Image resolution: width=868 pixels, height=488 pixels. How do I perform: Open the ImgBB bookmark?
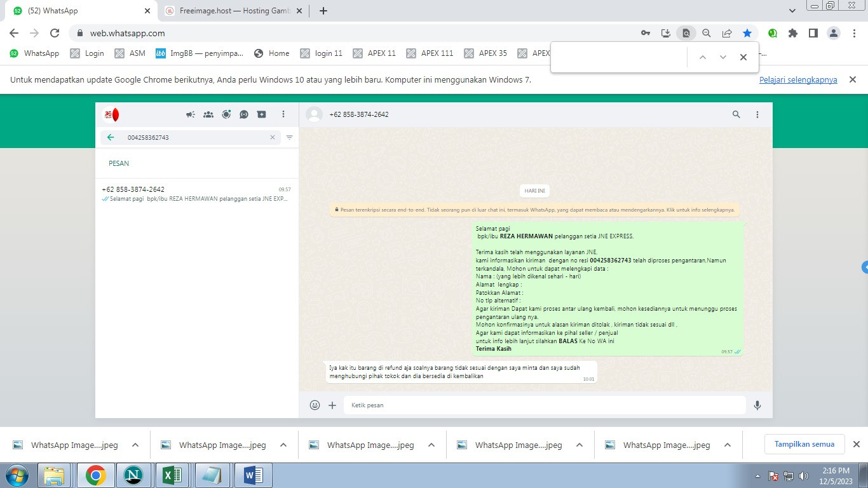coord(200,53)
